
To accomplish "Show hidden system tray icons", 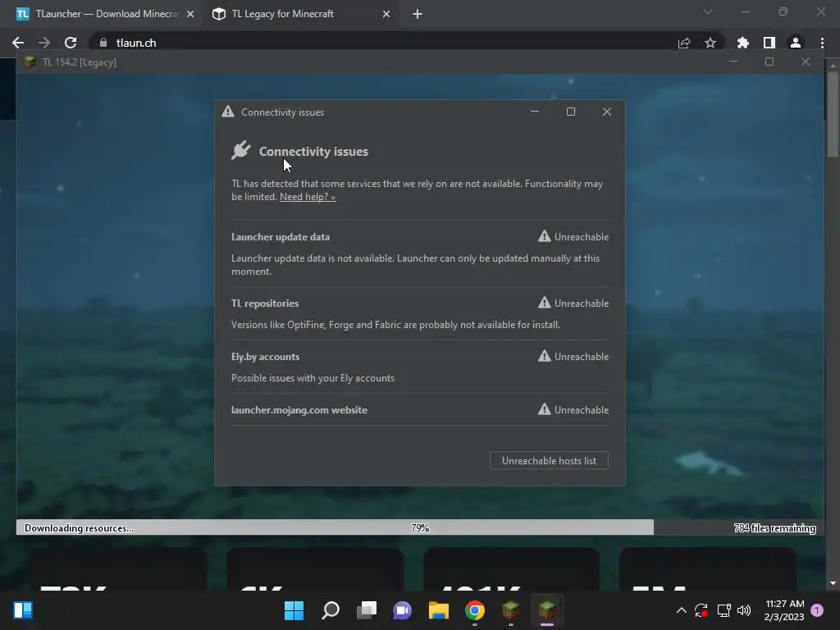I will (682, 610).
